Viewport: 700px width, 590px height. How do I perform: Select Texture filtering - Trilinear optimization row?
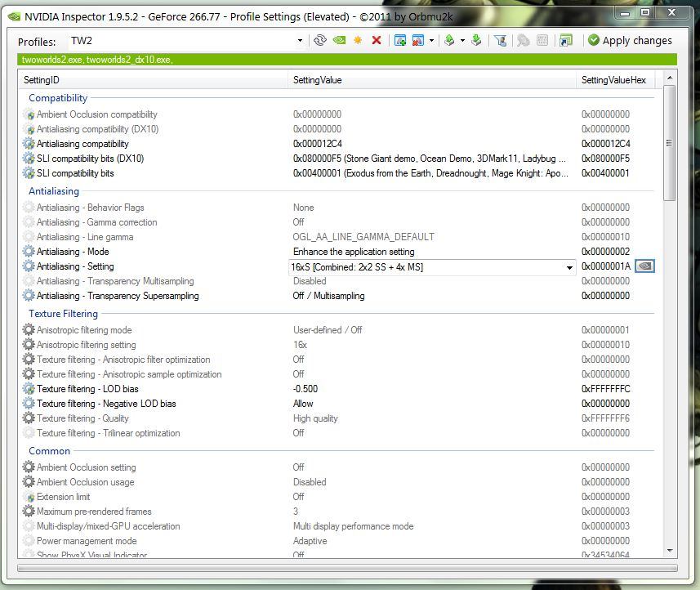click(x=337, y=433)
